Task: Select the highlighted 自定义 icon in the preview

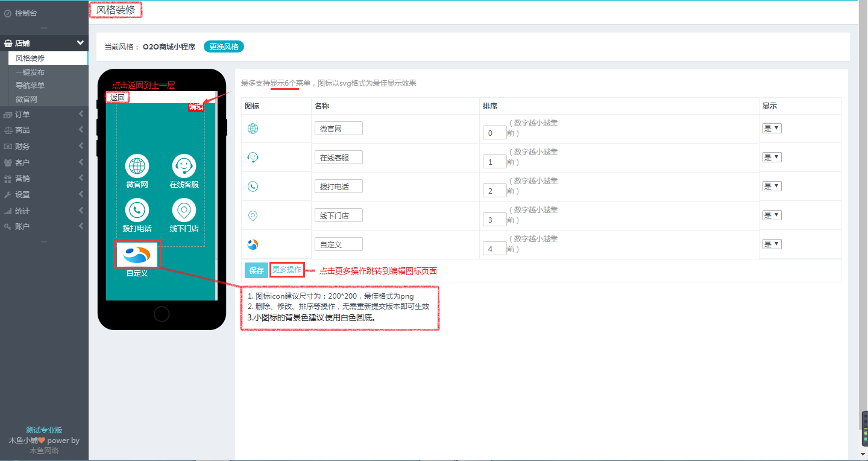Action: pyautogui.click(x=137, y=253)
